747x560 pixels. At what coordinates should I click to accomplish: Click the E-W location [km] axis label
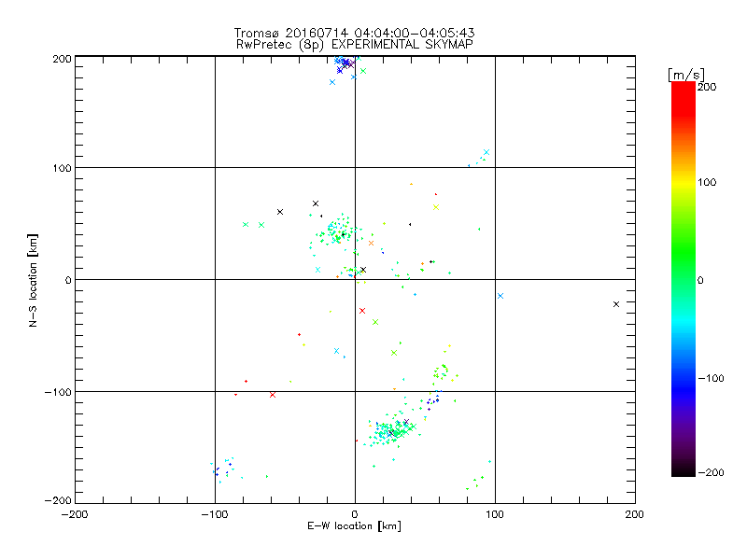(354, 526)
